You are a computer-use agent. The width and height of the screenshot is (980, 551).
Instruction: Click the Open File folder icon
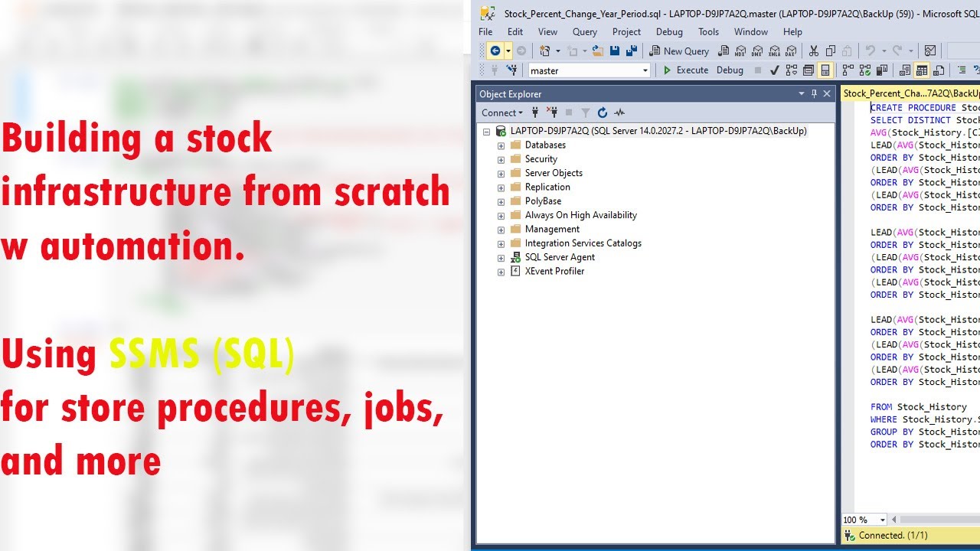tap(598, 51)
